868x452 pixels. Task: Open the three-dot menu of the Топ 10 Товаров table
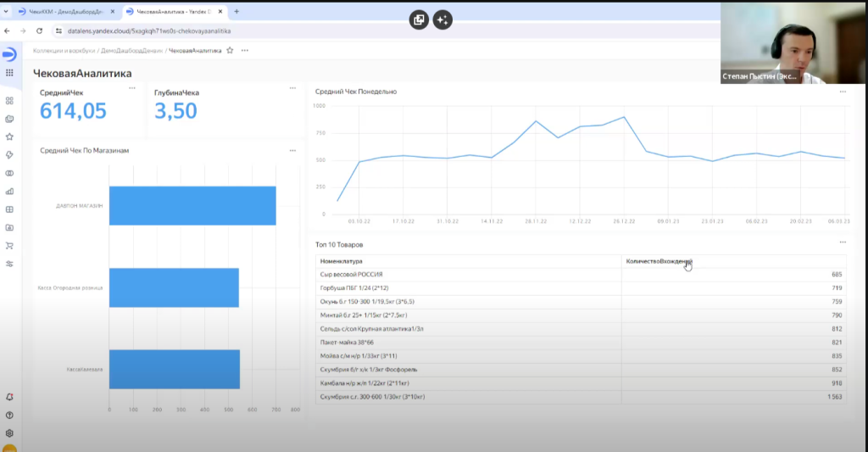842,242
